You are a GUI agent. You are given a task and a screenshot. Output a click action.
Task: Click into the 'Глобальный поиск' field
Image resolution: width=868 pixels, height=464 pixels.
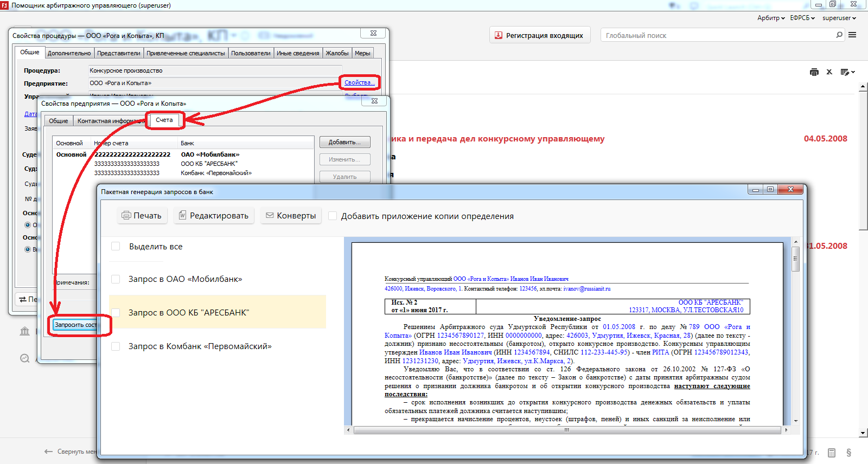click(x=716, y=35)
